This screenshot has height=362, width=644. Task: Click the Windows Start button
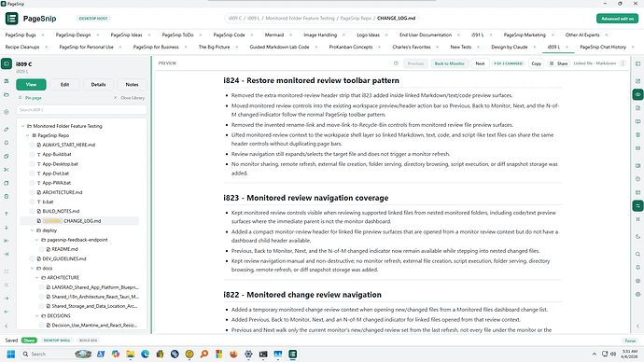[x=11, y=355]
